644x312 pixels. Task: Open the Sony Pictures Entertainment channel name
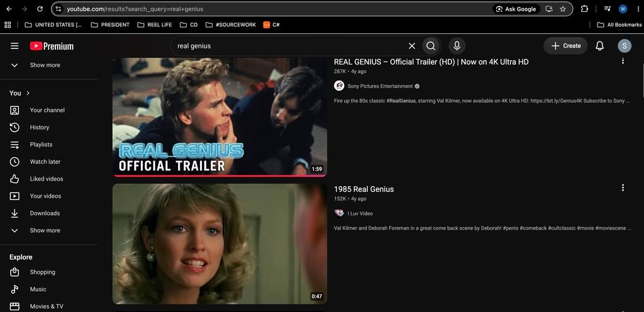(x=380, y=86)
